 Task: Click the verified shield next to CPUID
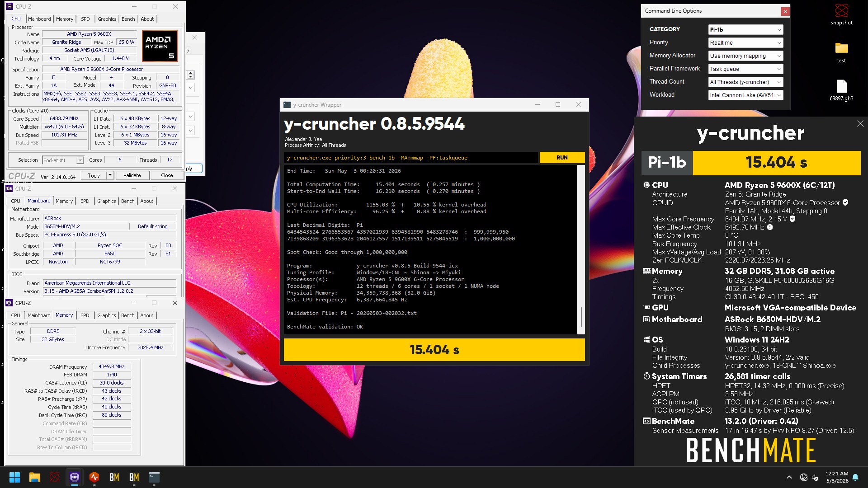pos(845,202)
